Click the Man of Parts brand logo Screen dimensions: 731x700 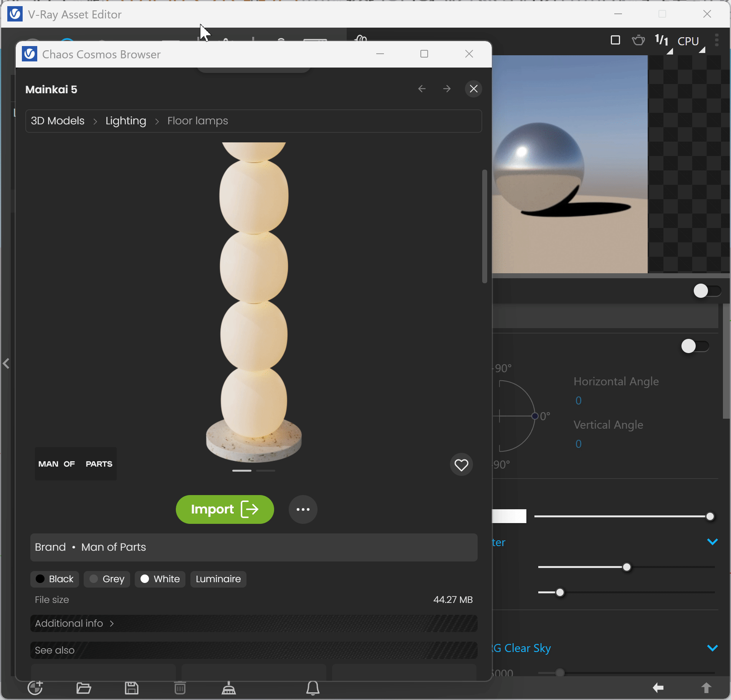(76, 464)
